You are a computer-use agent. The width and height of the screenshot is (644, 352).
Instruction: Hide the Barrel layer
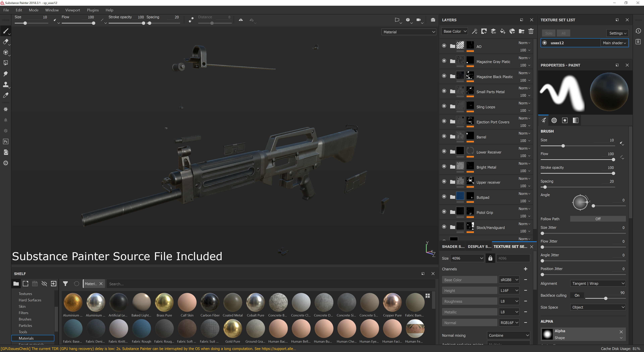444,136
